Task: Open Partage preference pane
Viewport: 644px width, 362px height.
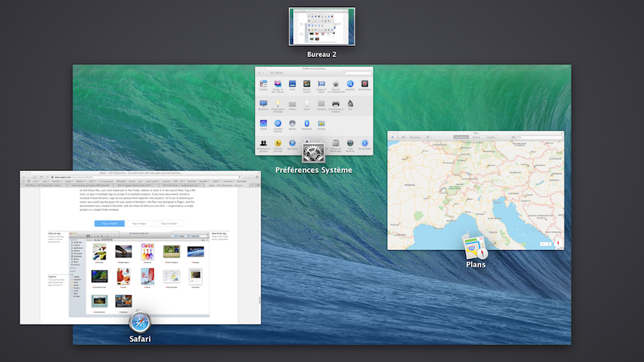Action: 321,125
